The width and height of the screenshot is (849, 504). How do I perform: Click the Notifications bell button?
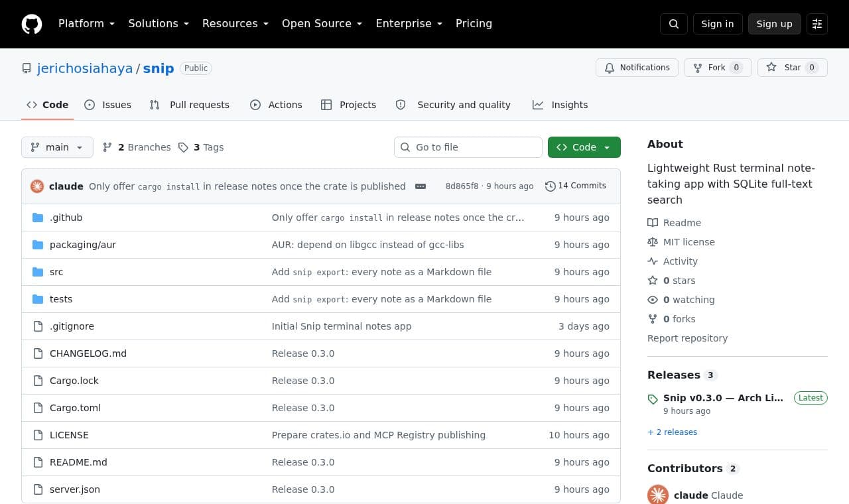click(637, 68)
